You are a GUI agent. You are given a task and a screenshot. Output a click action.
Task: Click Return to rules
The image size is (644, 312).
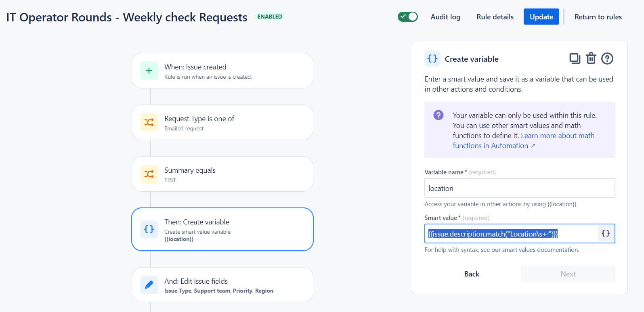(x=598, y=17)
